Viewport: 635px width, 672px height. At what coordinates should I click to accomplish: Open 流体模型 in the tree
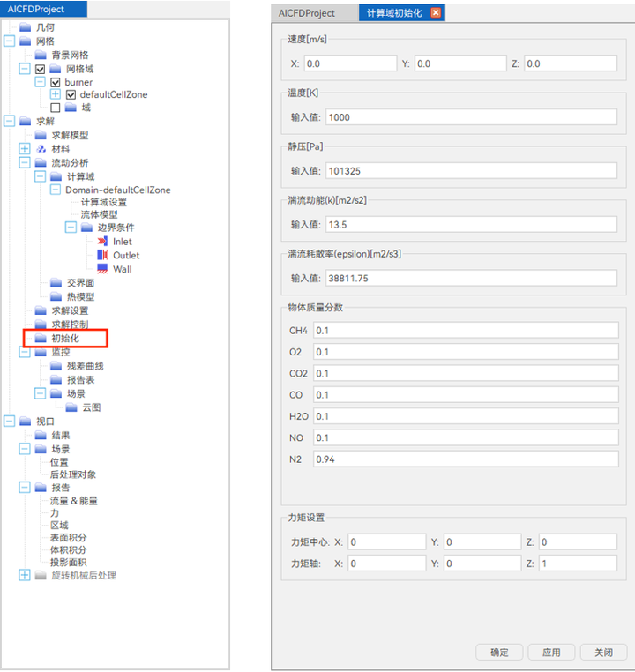(99, 214)
